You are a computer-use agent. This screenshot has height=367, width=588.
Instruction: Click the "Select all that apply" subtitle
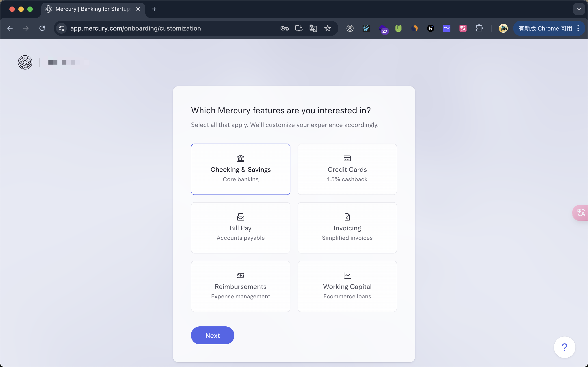(x=285, y=125)
